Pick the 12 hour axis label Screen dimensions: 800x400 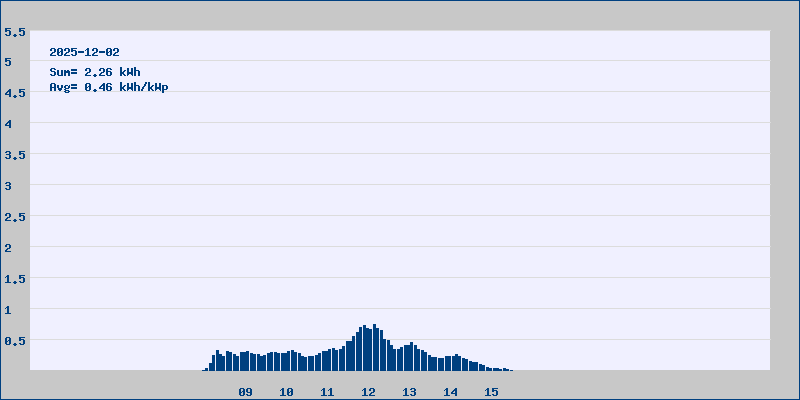368,392
